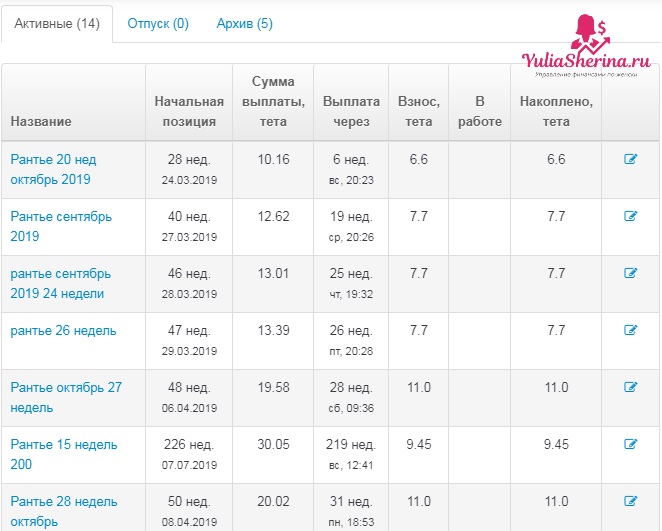
Task: Click the edit icon for Рантье сентябрь 2019
Action: (630, 216)
